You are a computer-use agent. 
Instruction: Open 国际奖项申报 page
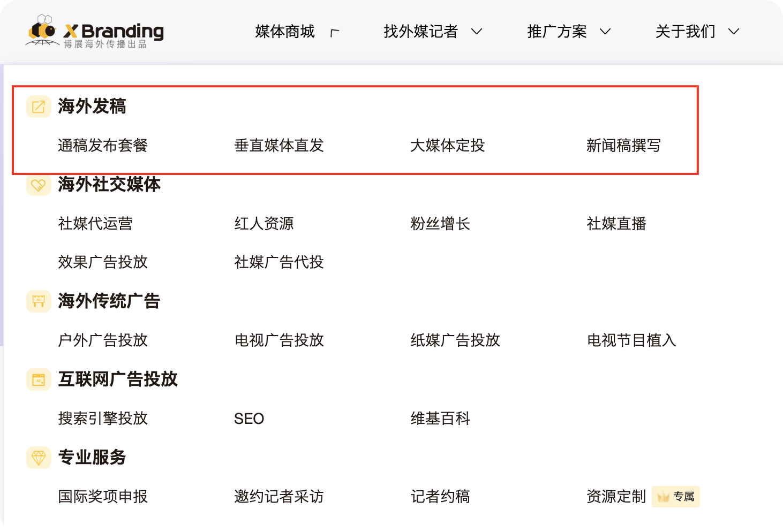[103, 497]
